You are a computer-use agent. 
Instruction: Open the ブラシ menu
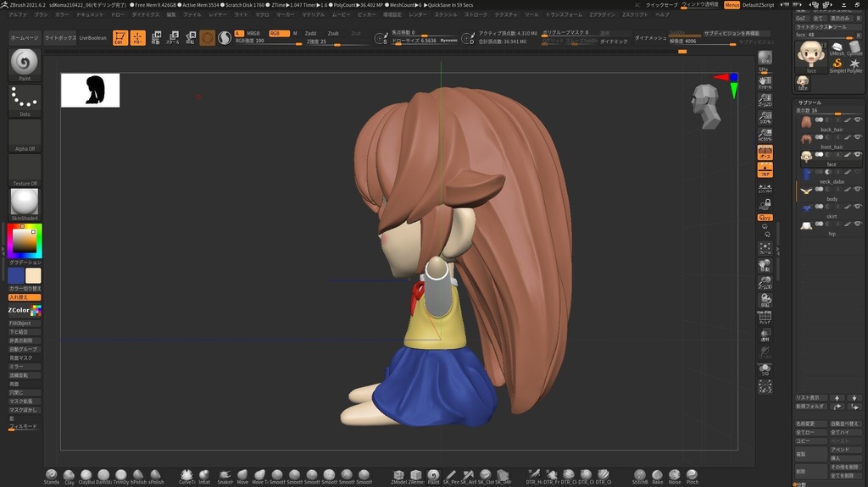point(41,14)
